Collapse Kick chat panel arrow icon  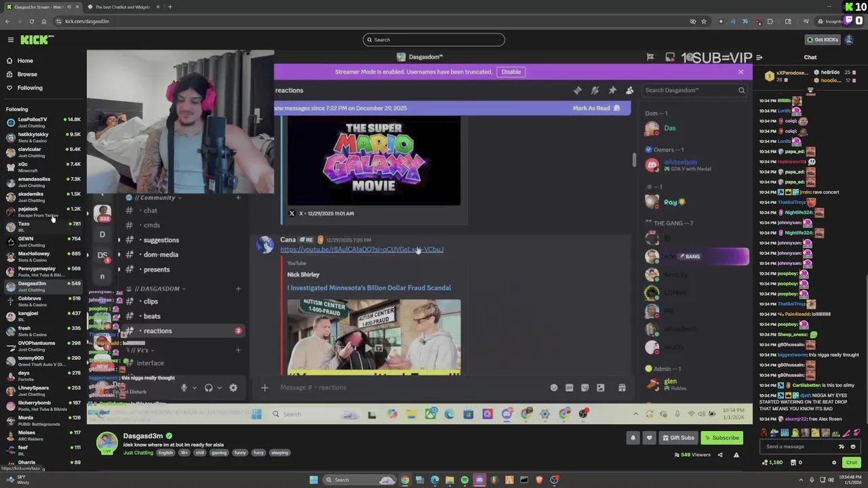(759, 58)
